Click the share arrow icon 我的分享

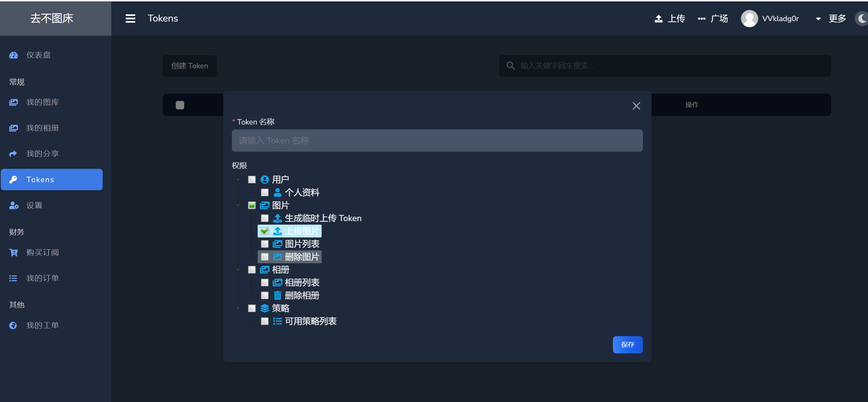click(13, 154)
